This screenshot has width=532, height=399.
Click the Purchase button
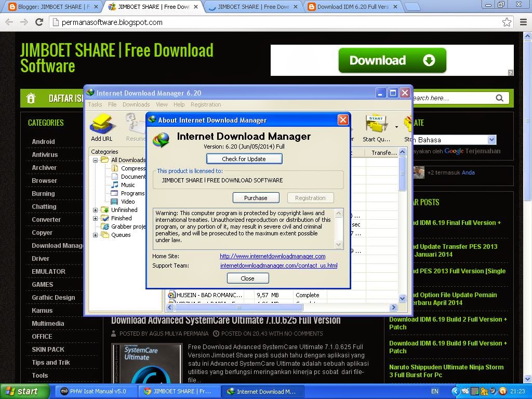256,198
